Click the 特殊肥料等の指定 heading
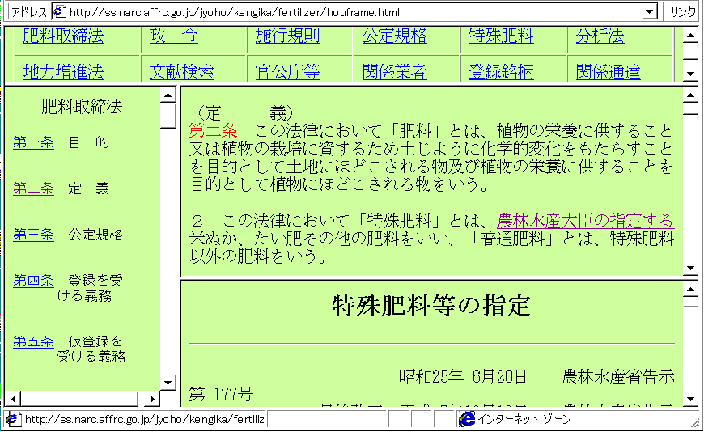The height and width of the screenshot is (432, 704). point(431,306)
